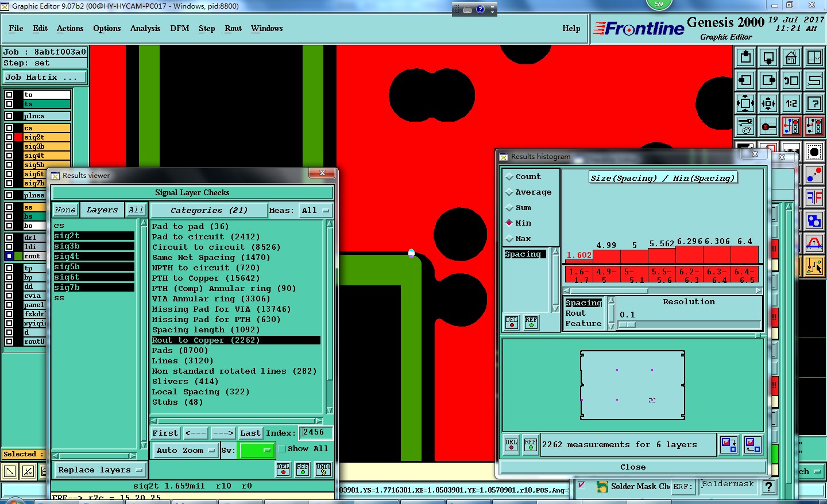Image resolution: width=827 pixels, height=504 pixels.
Task: Open the Meas: All dropdown
Action: (316, 211)
